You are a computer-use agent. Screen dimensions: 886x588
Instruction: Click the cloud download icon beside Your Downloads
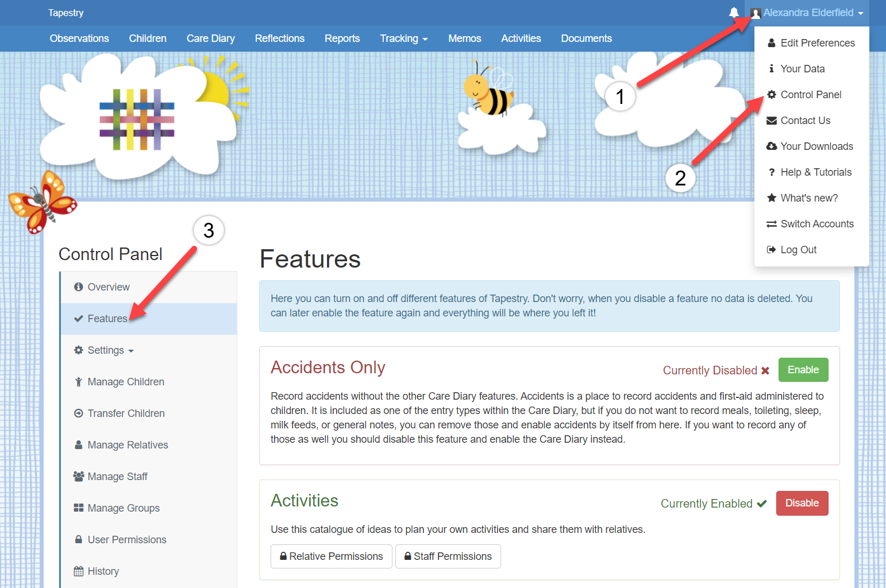click(772, 146)
